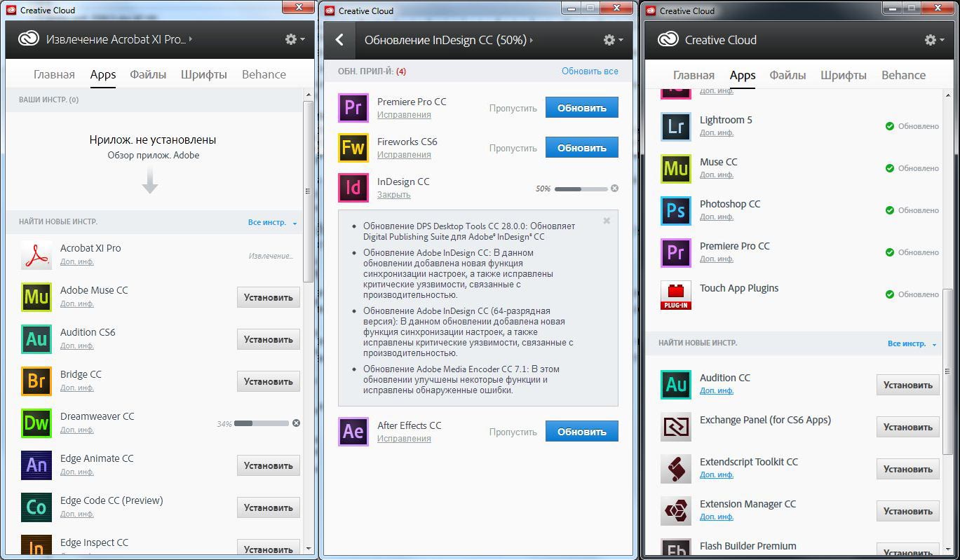Screen dimensions: 960x560
Task: Click the Lightroom 5 icon
Action: (676, 126)
